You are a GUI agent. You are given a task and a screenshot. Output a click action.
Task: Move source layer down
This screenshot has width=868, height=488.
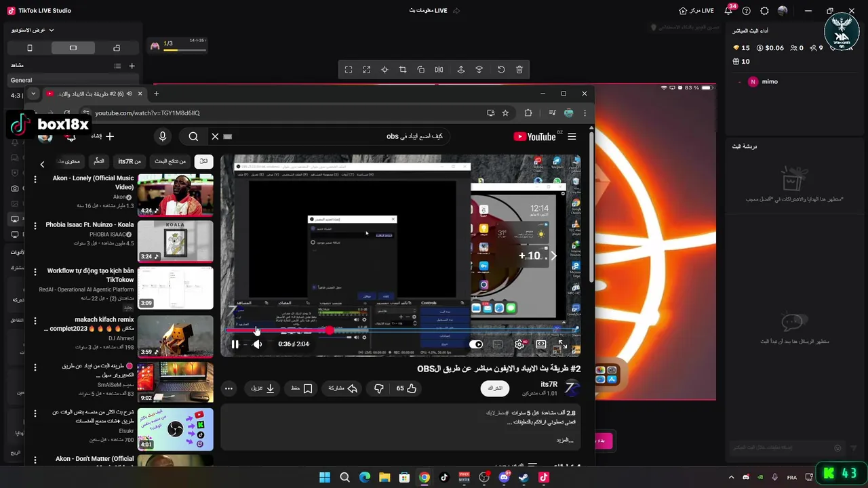479,70
